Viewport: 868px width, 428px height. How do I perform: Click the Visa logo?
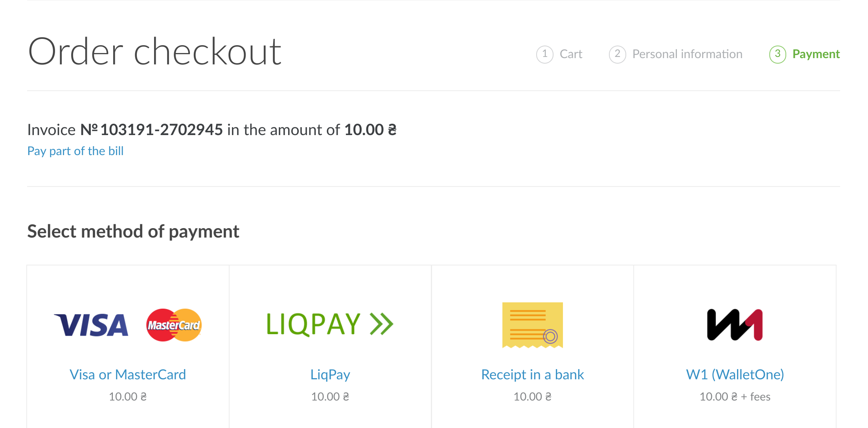point(91,325)
